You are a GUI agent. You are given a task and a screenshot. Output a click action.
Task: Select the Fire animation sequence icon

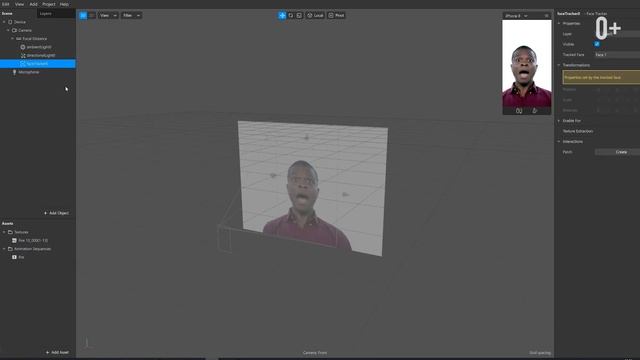tap(14, 257)
